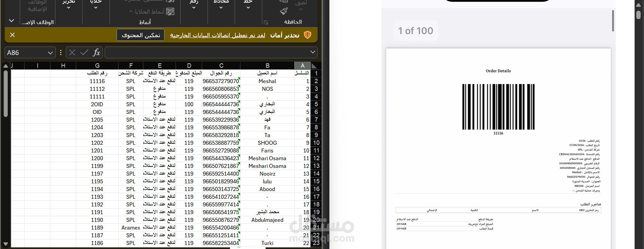Click into the formula bar input
The width and height of the screenshot is (644, 249).
207,53
